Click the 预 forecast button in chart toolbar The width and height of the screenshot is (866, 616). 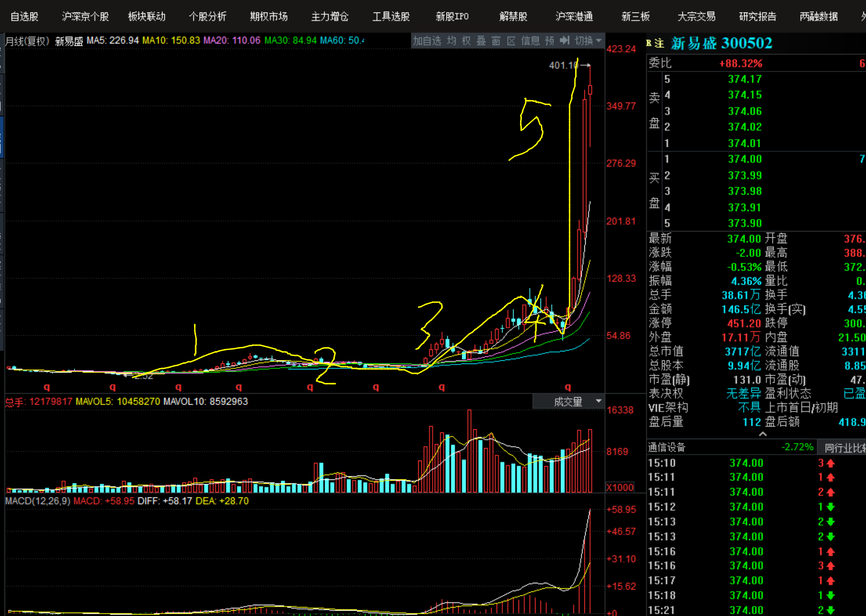[549, 41]
